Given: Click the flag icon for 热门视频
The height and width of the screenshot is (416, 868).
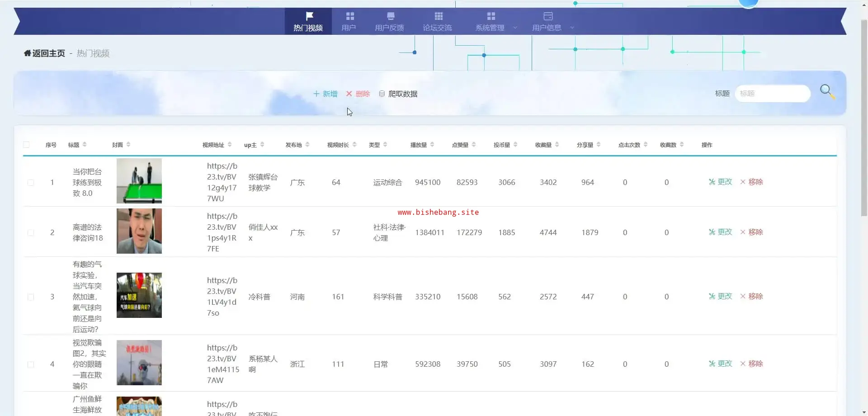Looking at the screenshot, I should (309, 16).
